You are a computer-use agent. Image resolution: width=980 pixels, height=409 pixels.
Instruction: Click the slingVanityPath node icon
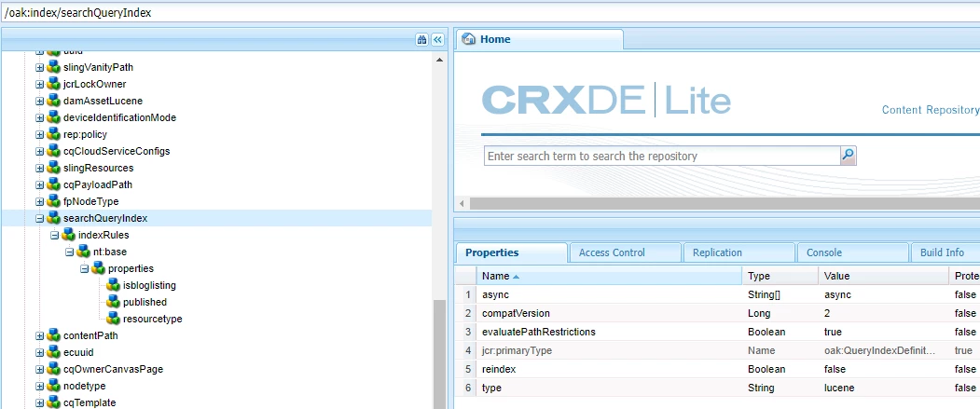tap(53, 67)
